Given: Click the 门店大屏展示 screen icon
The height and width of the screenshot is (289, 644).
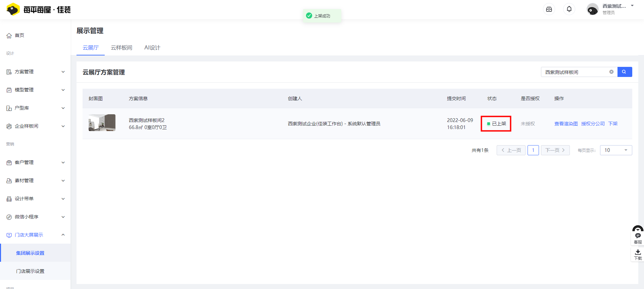Looking at the screenshot, I should (x=9, y=235).
